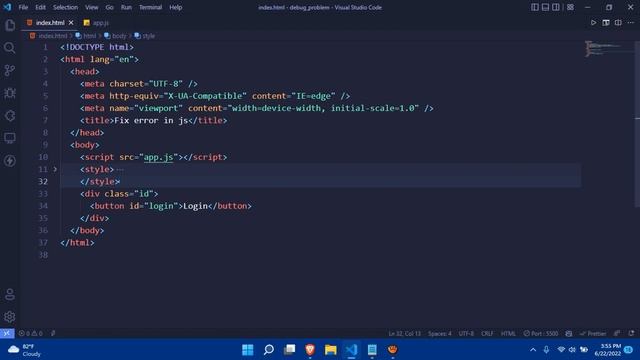The image size is (640, 360).
Task: Click the Prettier status item
Action: pos(593,333)
